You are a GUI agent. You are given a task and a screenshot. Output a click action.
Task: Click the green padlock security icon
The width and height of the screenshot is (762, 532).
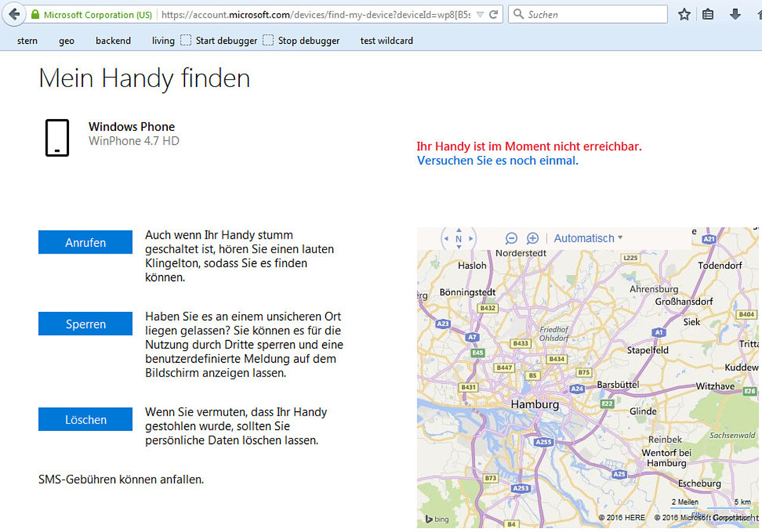36,14
